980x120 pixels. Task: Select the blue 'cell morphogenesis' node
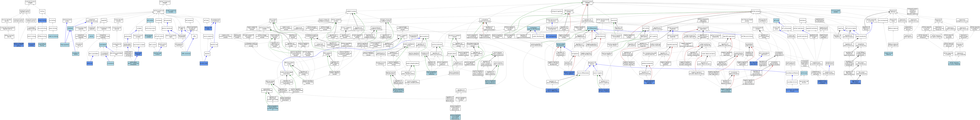[551, 36]
